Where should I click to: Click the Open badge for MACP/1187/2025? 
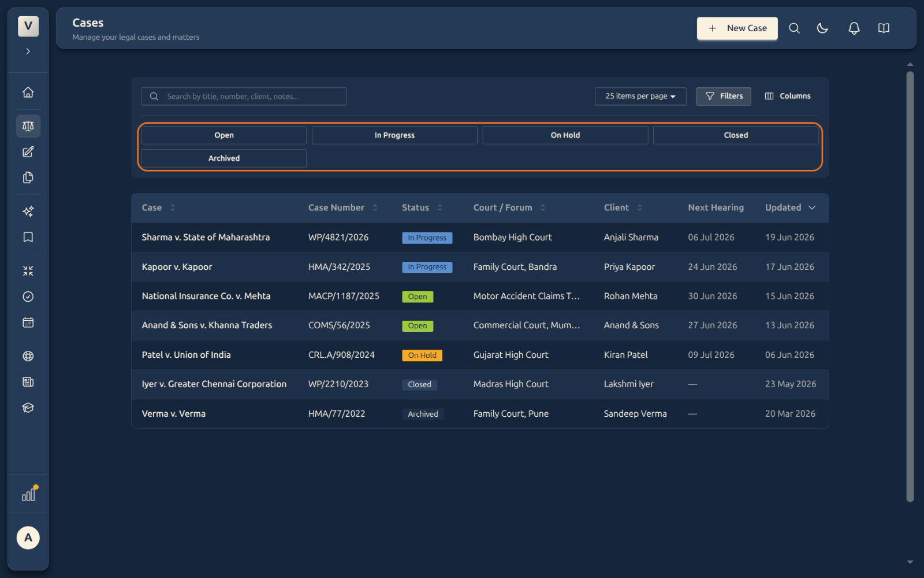tap(418, 297)
